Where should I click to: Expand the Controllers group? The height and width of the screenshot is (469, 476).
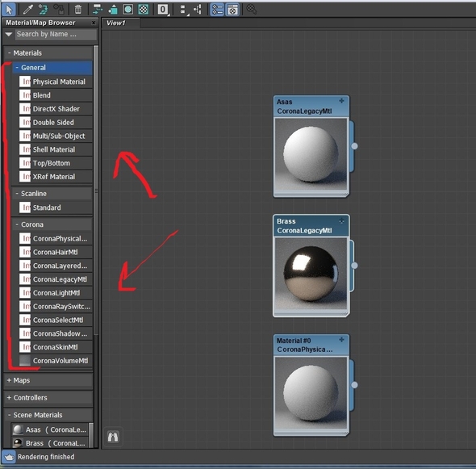tap(48, 398)
